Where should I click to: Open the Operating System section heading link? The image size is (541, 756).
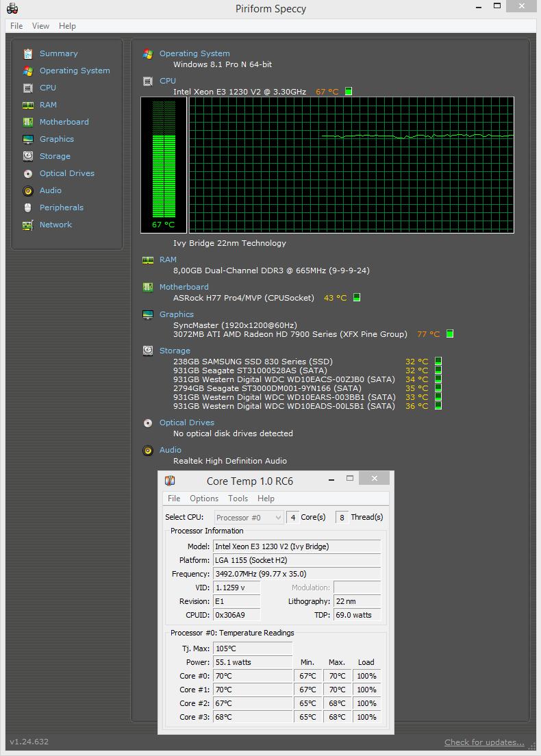click(x=194, y=53)
